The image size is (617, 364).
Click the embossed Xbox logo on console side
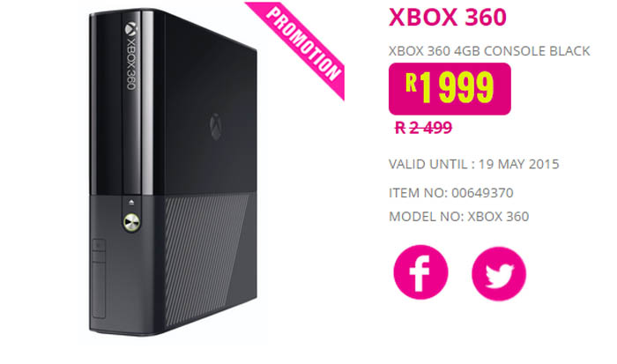tap(216, 127)
